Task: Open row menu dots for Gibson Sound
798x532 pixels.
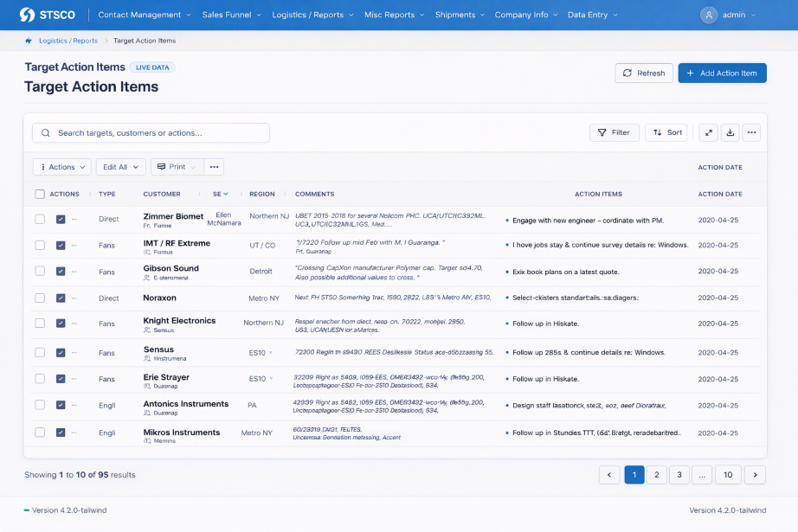Action: pos(74,272)
